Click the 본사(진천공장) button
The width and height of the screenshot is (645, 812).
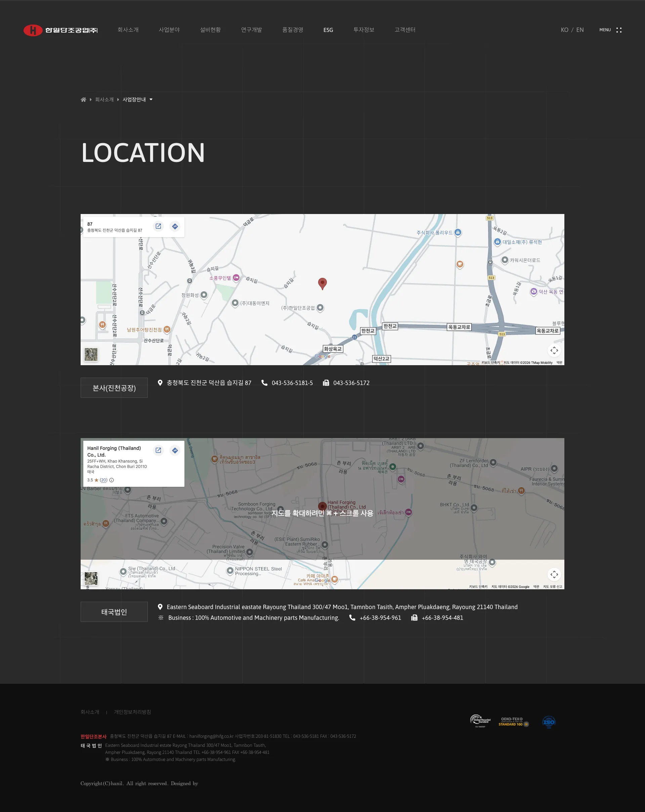pyautogui.click(x=114, y=388)
